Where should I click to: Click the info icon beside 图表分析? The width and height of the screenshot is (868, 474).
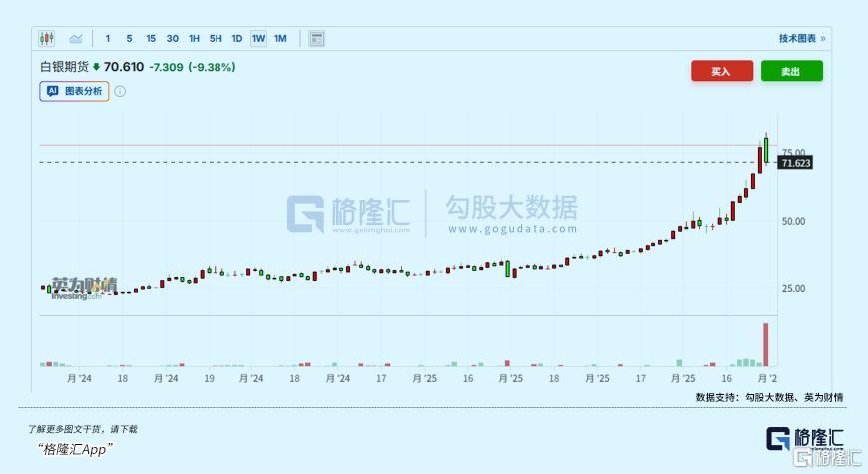(120, 91)
